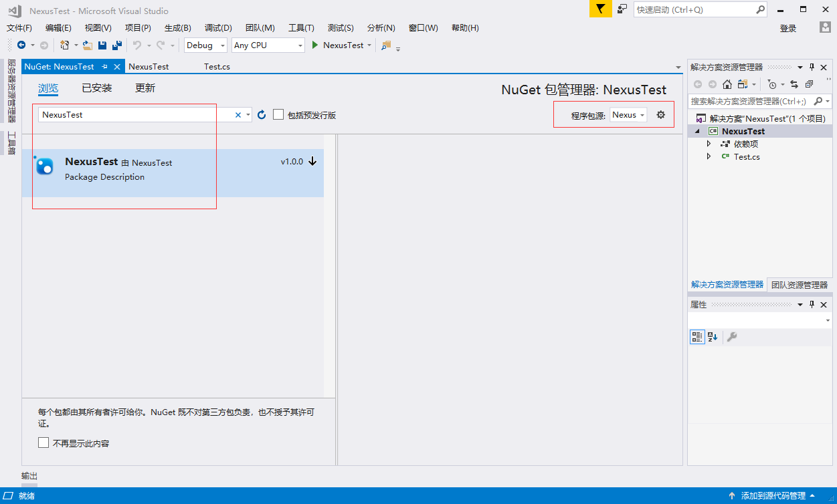837x504 pixels.
Task: Save the current file via toolbar
Action: click(x=102, y=45)
